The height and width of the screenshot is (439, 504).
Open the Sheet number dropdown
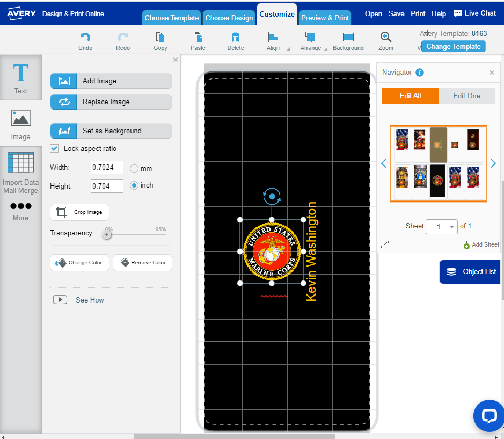(441, 226)
